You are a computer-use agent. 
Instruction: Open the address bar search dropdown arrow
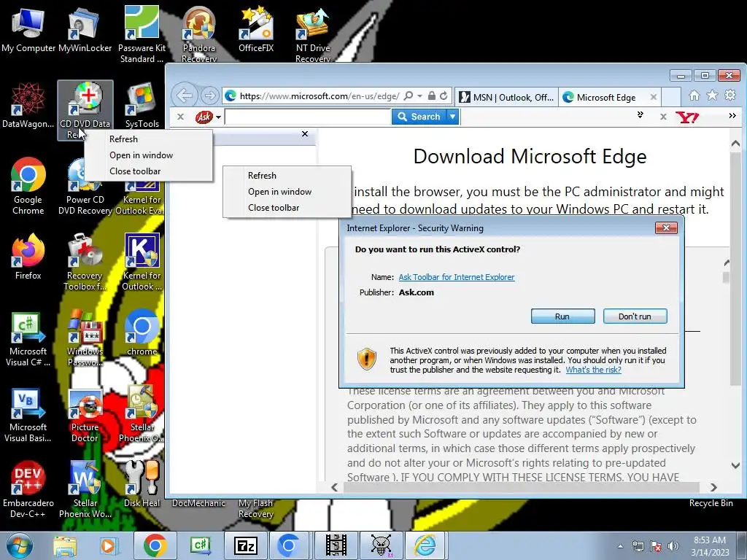419,96
